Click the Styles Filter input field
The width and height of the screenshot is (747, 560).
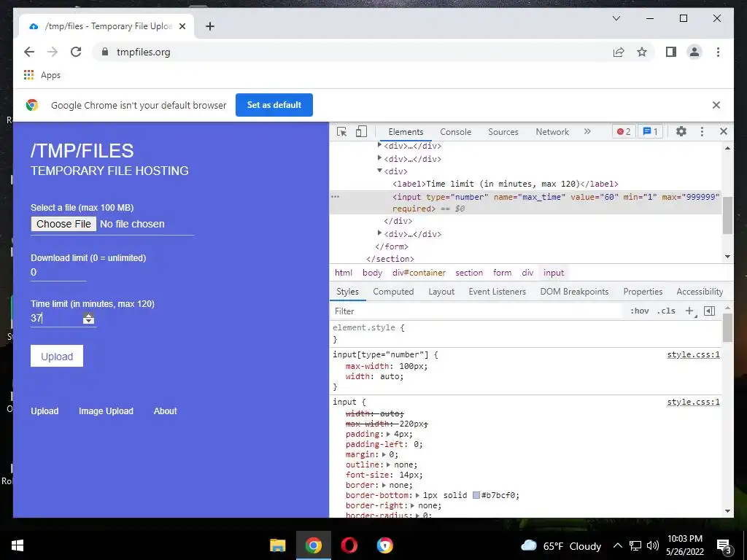click(x=476, y=311)
